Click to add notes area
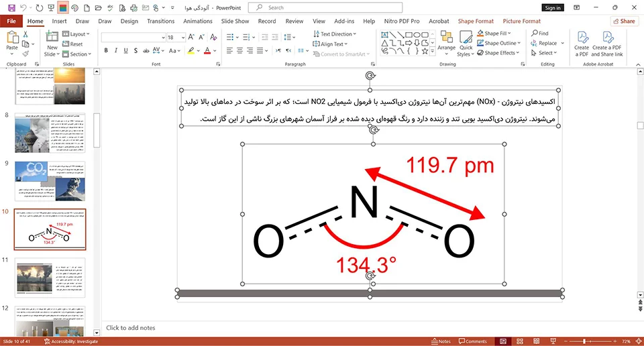The height and width of the screenshot is (346, 644). tap(131, 327)
